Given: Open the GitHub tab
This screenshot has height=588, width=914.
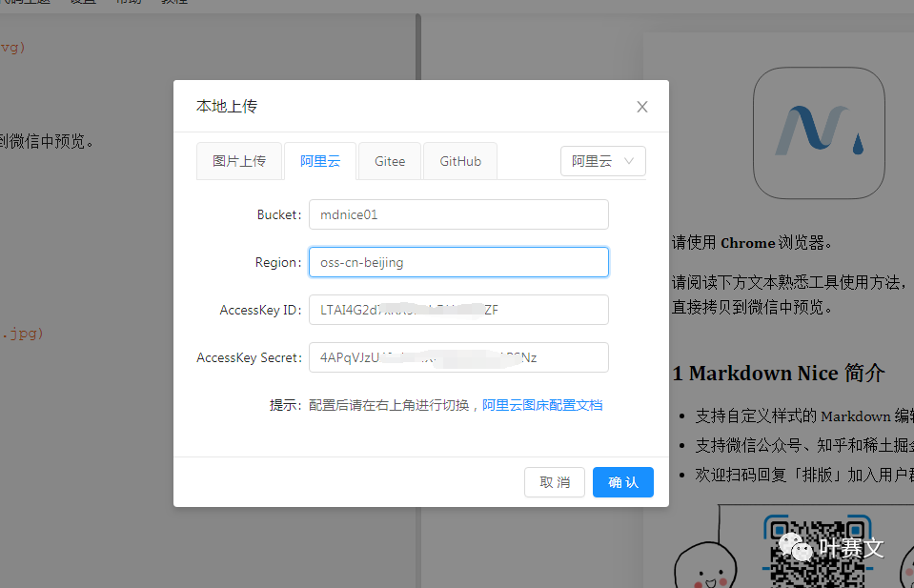Looking at the screenshot, I should (x=460, y=161).
